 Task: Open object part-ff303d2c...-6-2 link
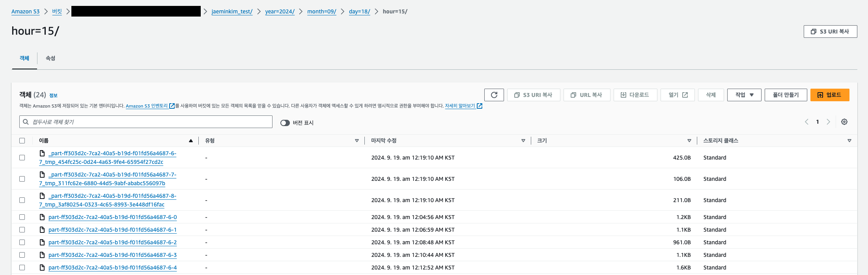point(112,242)
